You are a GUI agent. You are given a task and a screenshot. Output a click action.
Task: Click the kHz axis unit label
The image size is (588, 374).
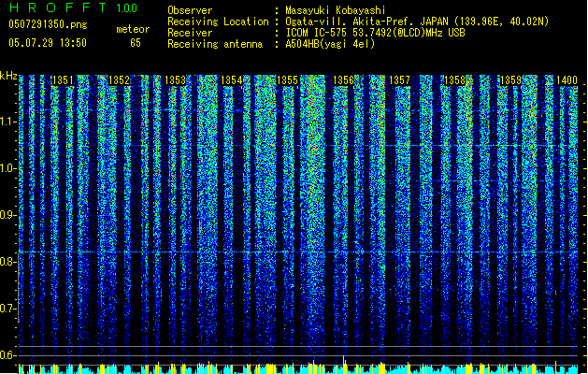tap(8, 76)
